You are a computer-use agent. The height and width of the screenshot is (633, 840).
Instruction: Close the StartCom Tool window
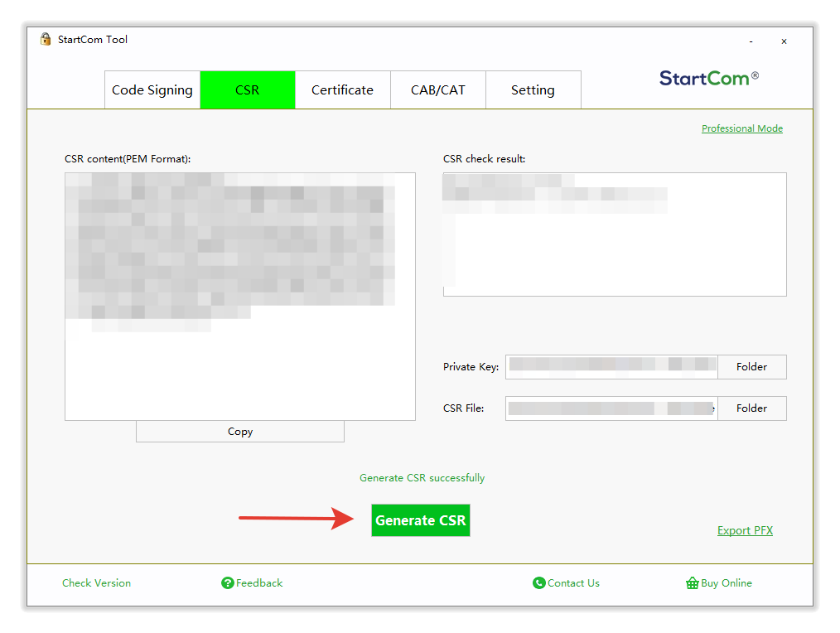click(784, 41)
